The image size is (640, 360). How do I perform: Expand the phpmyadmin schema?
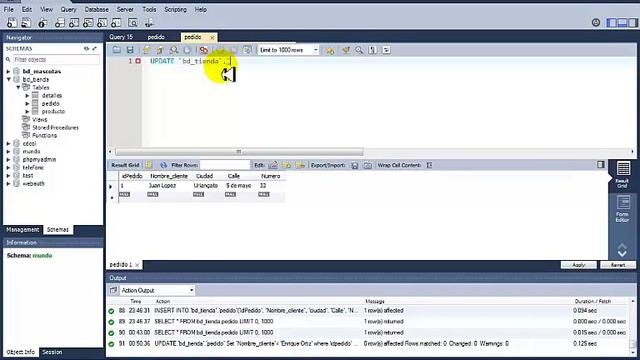coord(8,160)
